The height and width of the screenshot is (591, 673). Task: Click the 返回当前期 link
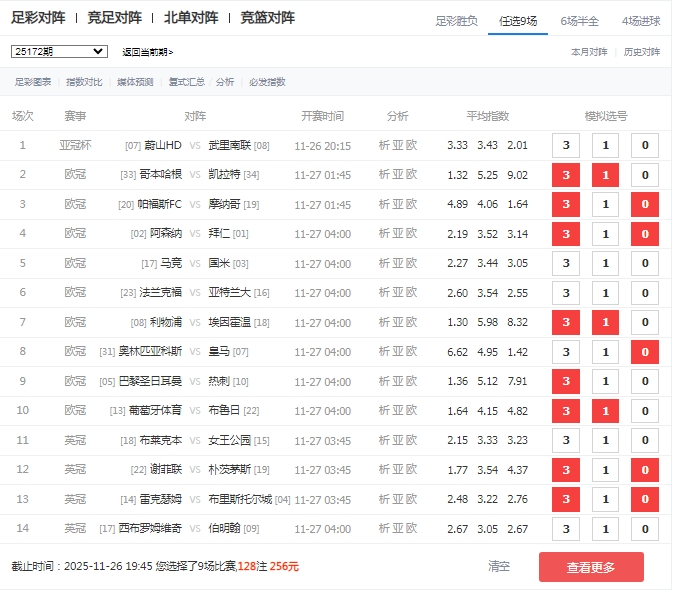click(x=147, y=52)
